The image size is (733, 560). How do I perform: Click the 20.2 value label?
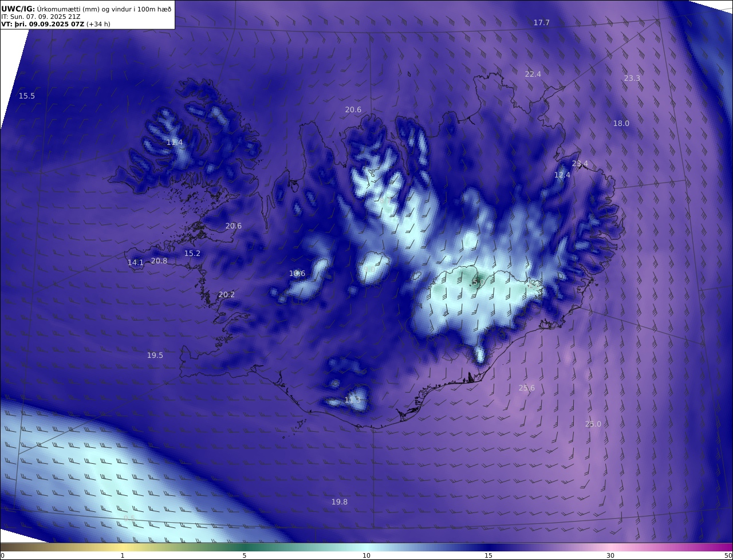click(226, 294)
